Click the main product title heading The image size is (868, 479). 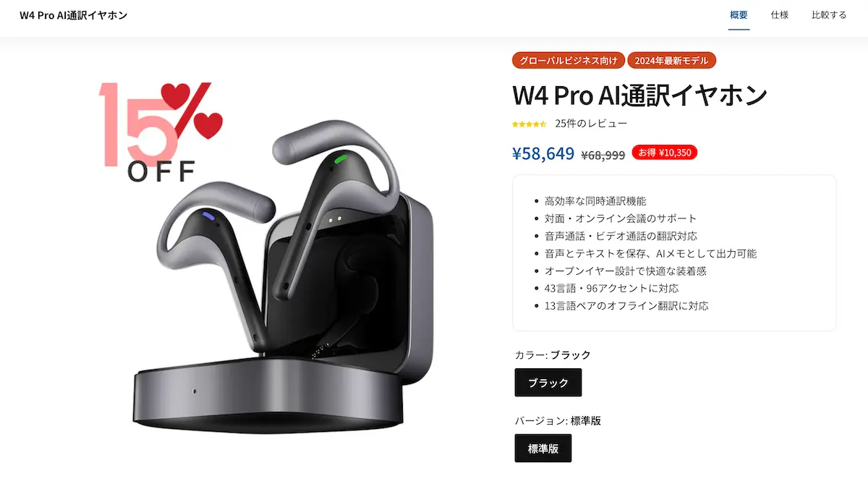pyautogui.click(x=639, y=96)
